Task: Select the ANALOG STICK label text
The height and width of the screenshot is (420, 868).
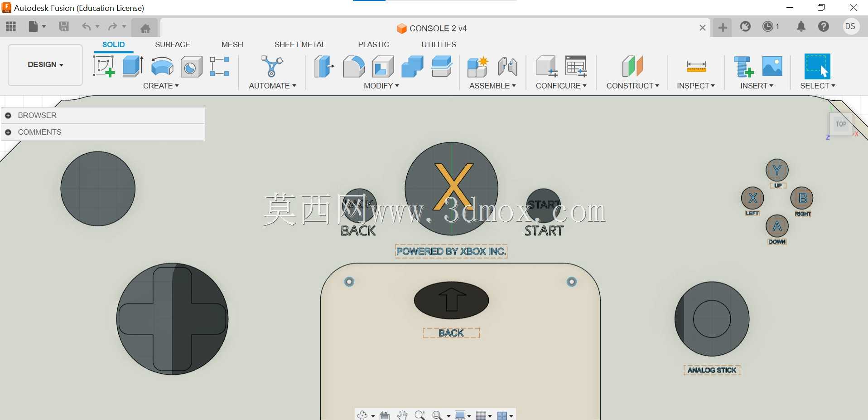Action: point(712,370)
